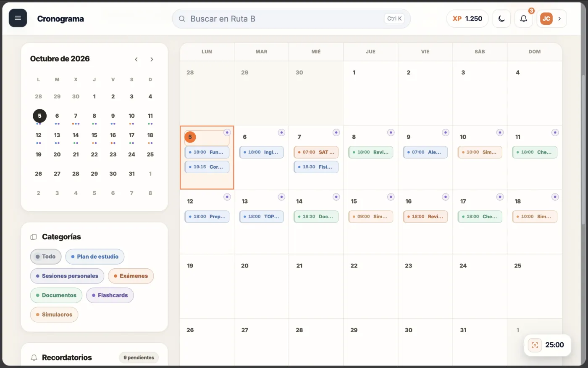Click the purple dot icon on day 6 cell
The height and width of the screenshot is (368, 588).
[x=281, y=132]
